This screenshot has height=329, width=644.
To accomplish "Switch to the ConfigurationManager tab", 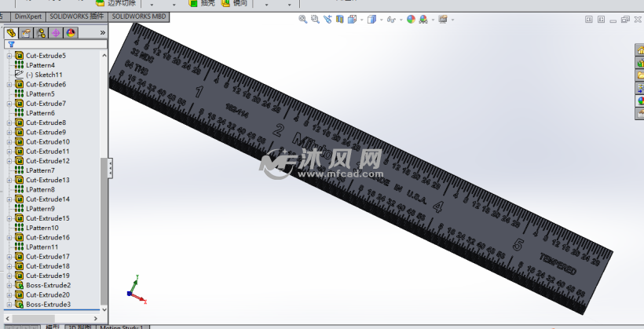I will click(41, 32).
